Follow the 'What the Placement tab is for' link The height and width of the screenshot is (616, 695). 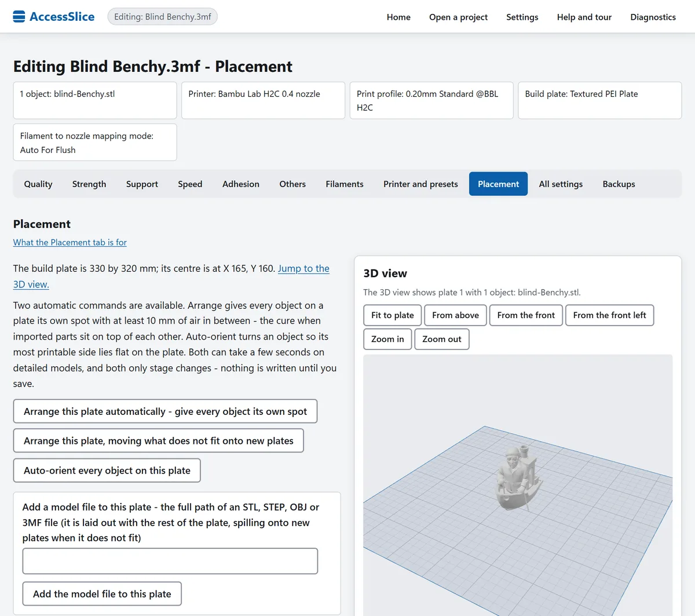tap(70, 242)
